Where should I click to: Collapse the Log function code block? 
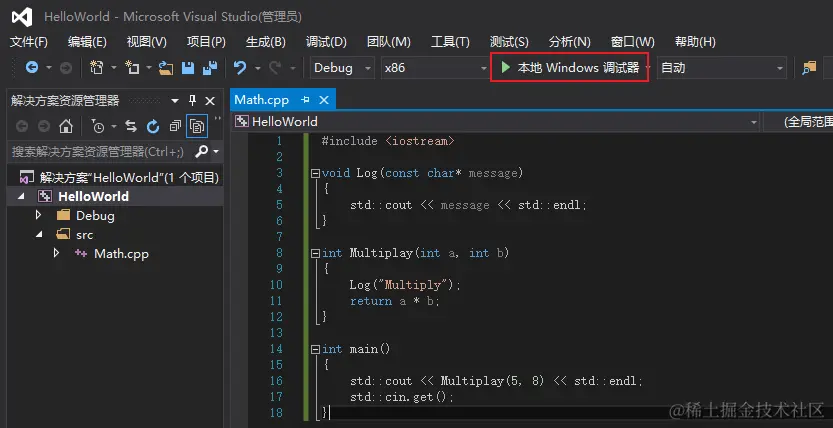coord(316,173)
